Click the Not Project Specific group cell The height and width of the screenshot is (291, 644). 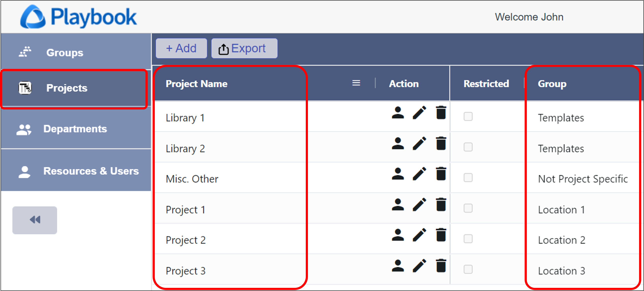point(583,179)
